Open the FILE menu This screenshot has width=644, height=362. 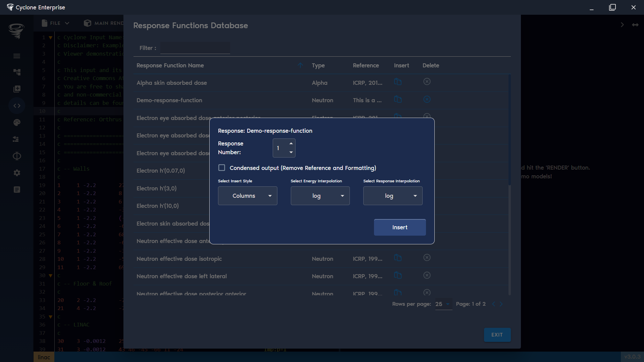tap(55, 23)
